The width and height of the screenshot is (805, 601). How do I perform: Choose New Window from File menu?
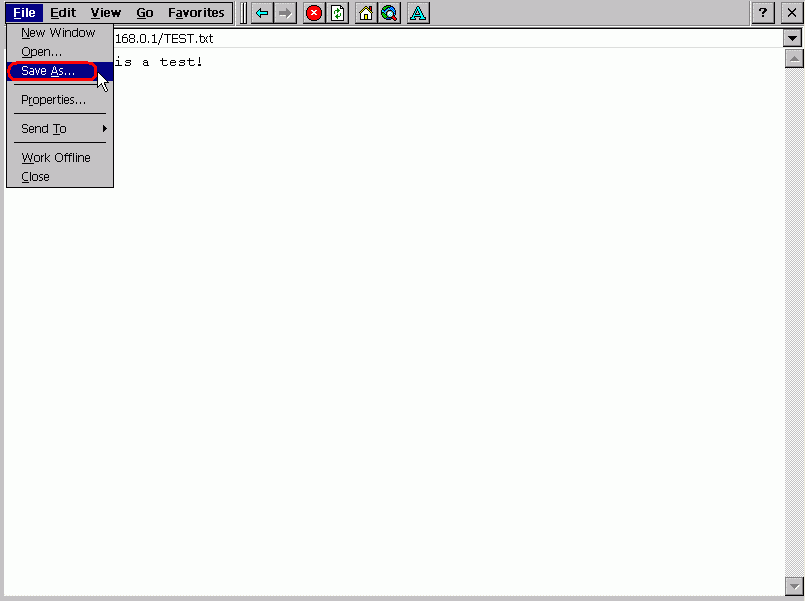(60, 33)
